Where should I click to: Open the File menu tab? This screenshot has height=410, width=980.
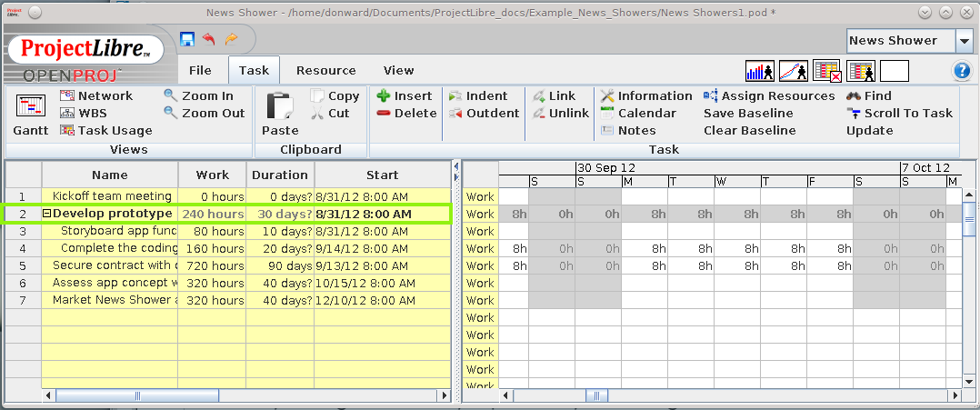(x=200, y=71)
